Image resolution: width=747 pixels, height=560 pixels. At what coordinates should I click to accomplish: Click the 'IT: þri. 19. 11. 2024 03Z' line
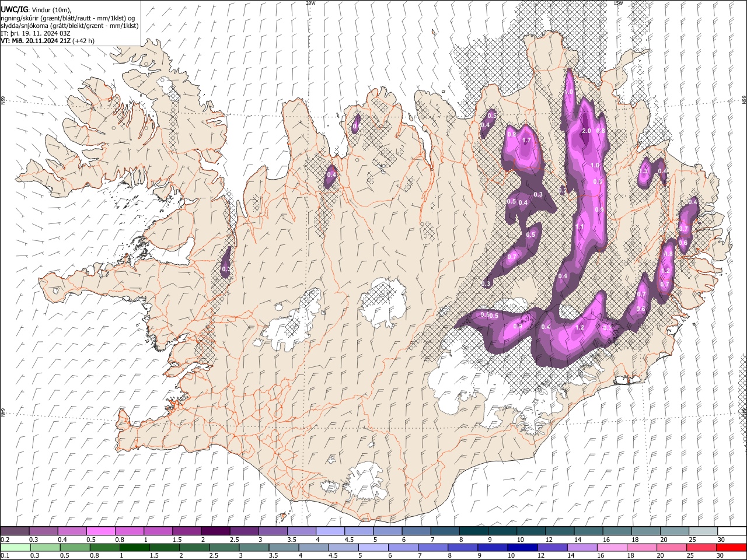coord(36,33)
